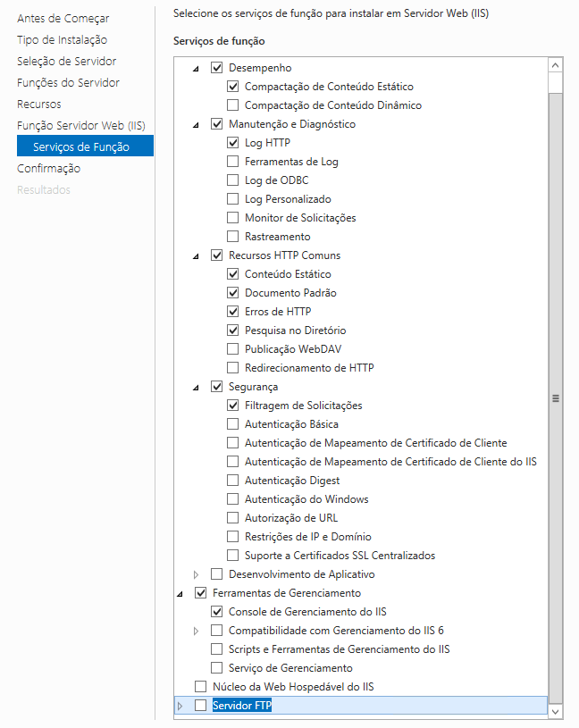This screenshot has height=728, width=579.
Task: Expand the Servidor FTP node
Action: (x=180, y=706)
